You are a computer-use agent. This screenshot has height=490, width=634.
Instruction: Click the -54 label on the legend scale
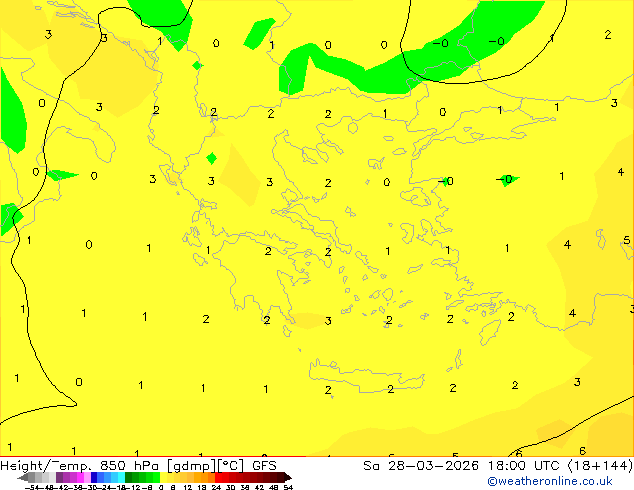pyautogui.click(x=32, y=488)
